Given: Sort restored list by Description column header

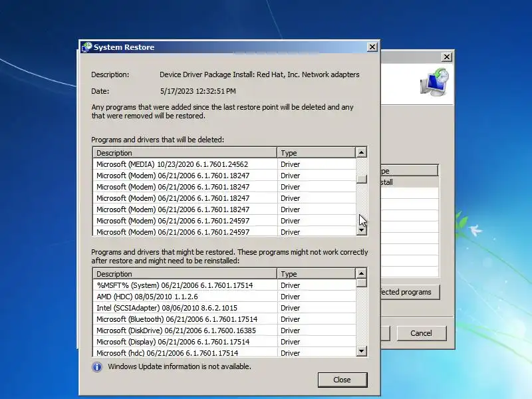Looking at the screenshot, I should [185, 274].
